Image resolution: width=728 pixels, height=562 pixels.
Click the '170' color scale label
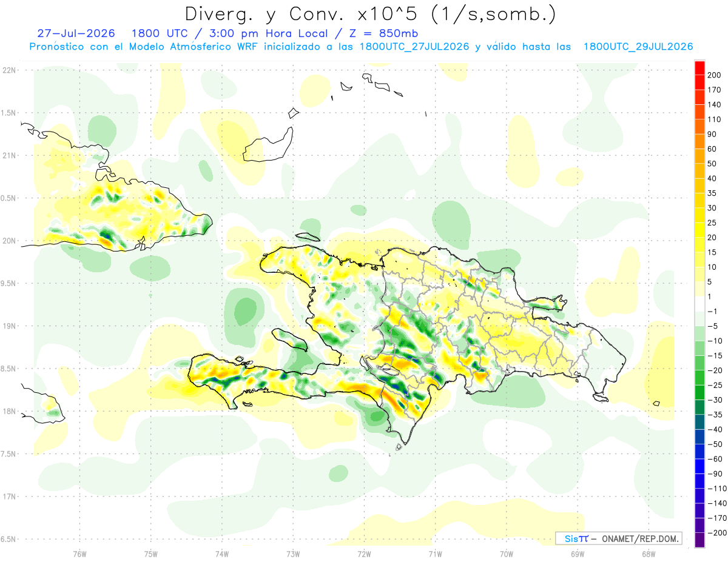coord(713,90)
